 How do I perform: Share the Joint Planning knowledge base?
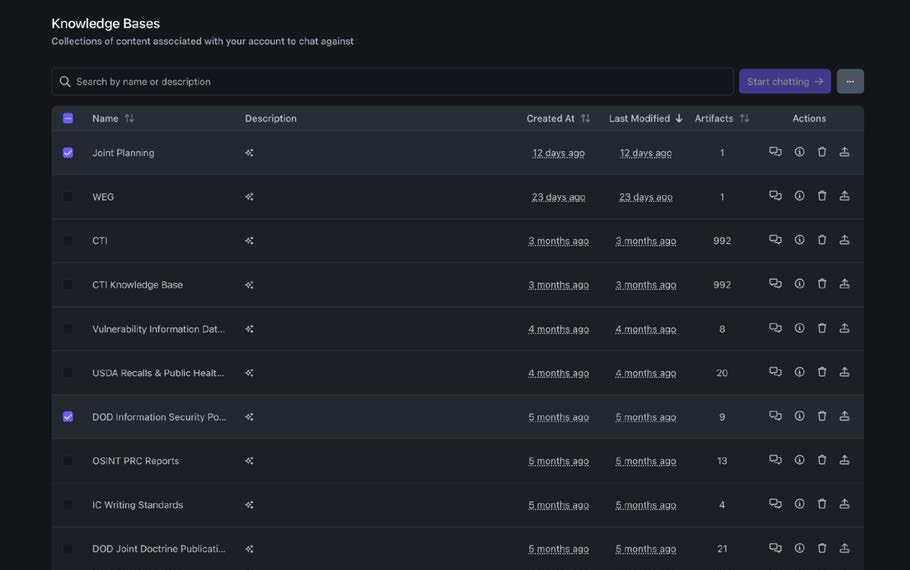tap(844, 152)
